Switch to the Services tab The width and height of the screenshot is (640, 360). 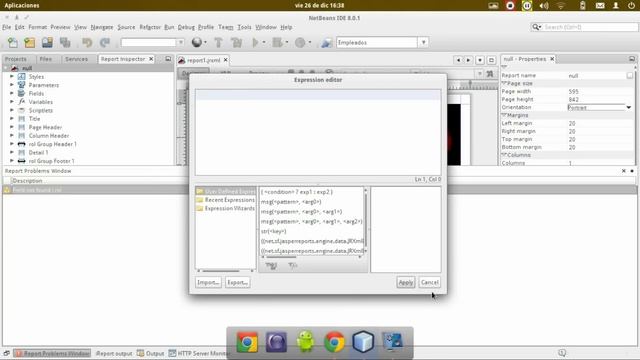click(x=76, y=59)
